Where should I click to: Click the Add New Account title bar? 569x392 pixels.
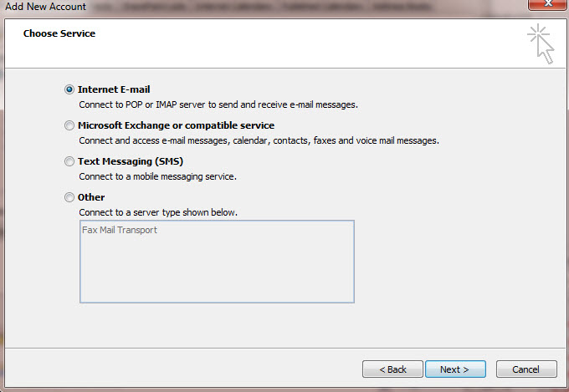click(x=46, y=6)
